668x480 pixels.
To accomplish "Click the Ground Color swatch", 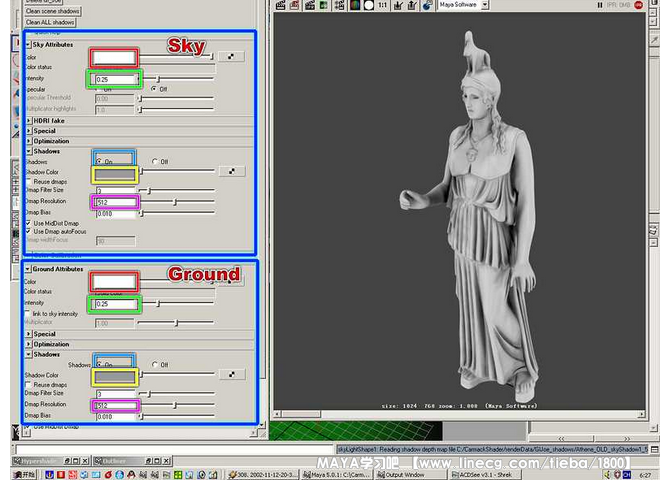I will [x=114, y=282].
